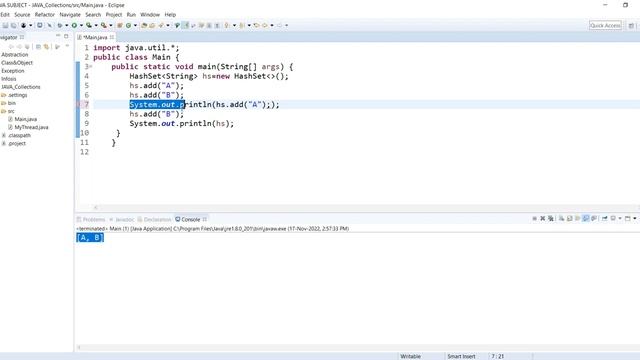Screen dimensions: 640x360
Task: Click the External Tools run icon
Action: click(104, 25)
